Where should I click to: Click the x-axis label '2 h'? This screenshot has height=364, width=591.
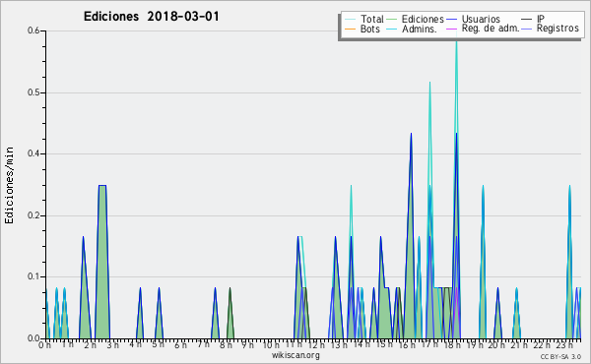pyautogui.click(x=90, y=345)
